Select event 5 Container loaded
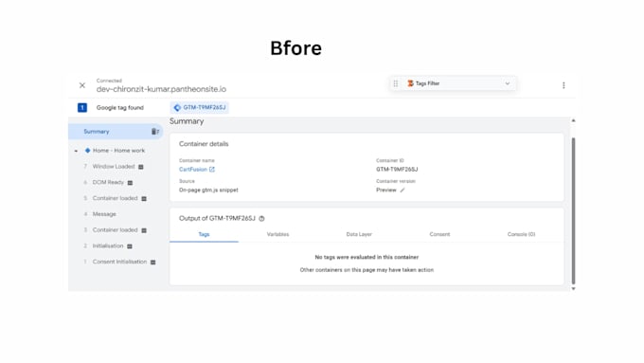This screenshot has width=644, height=363. (x=115, y=198)
